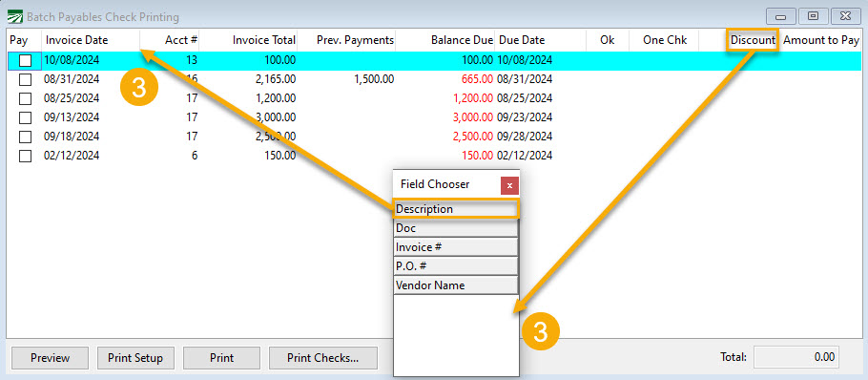Open Print Setup
This screenshot has height=380, width=868.
(x=135, y=358)
